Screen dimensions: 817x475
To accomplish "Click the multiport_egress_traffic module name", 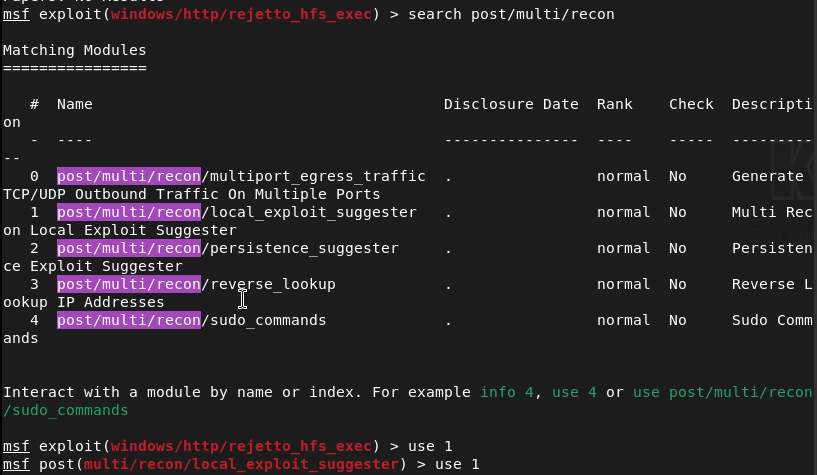I will point(318,176).
